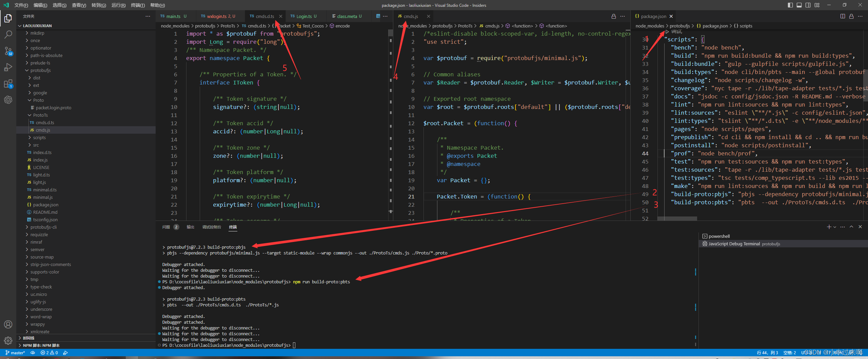
Task: Open Explorer panel more actions ellipsis
Action: click(148, 16)
